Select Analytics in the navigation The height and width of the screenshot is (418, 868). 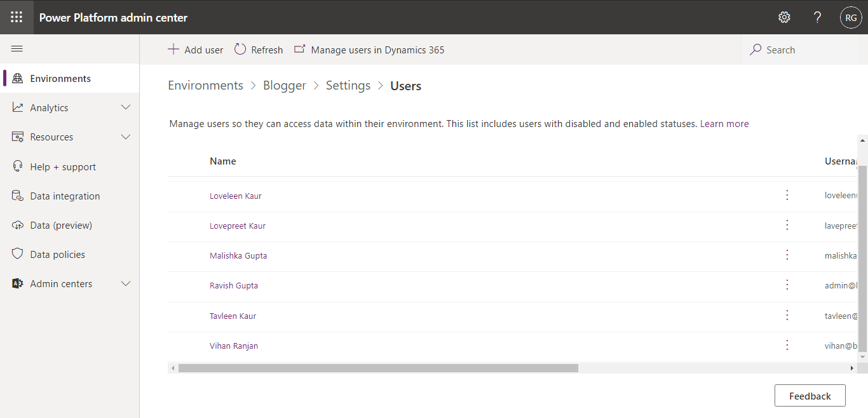[70, 107]
